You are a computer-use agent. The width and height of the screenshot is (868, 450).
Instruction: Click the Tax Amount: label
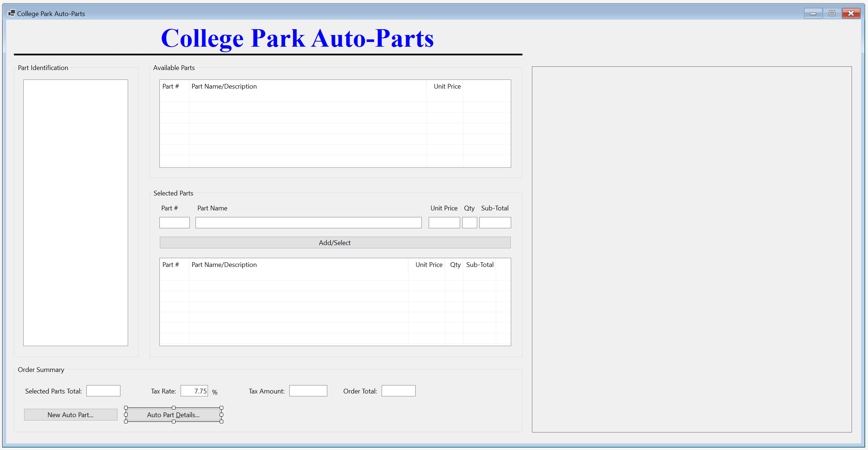pos(267,391)
